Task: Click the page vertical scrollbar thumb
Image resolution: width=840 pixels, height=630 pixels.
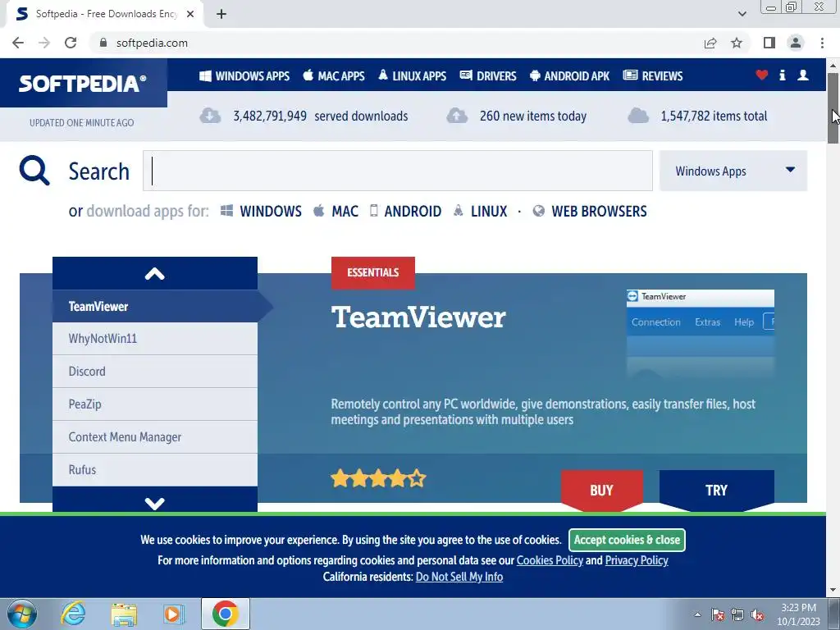Action: click(833, 107)
